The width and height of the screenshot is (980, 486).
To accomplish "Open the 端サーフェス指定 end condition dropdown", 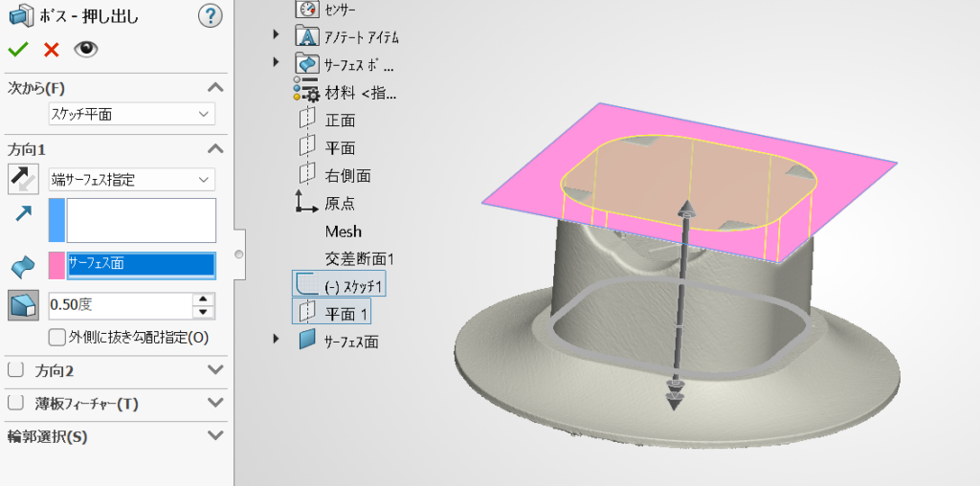I will 131,179.
